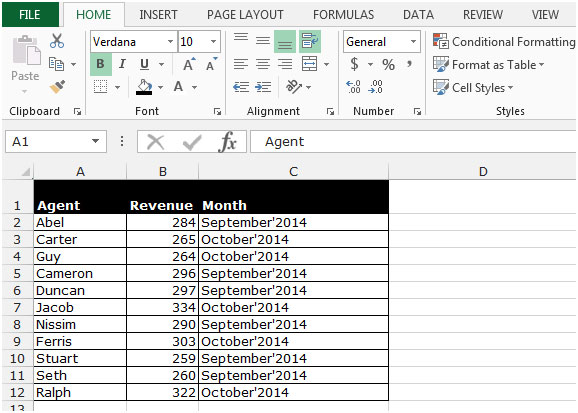Click the Increase Font Size icon
578x413 pixels.
(x=189, y=64)
